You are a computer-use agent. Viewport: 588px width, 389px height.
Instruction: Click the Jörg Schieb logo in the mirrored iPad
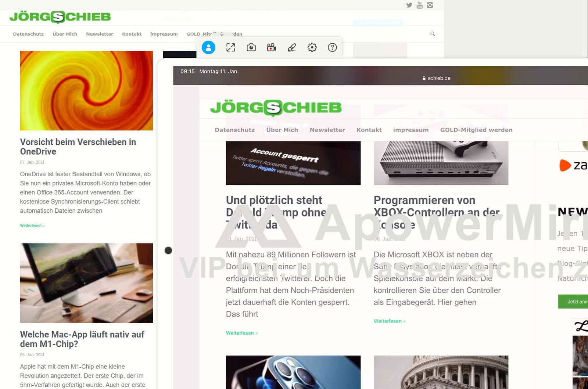coord(276,108)
